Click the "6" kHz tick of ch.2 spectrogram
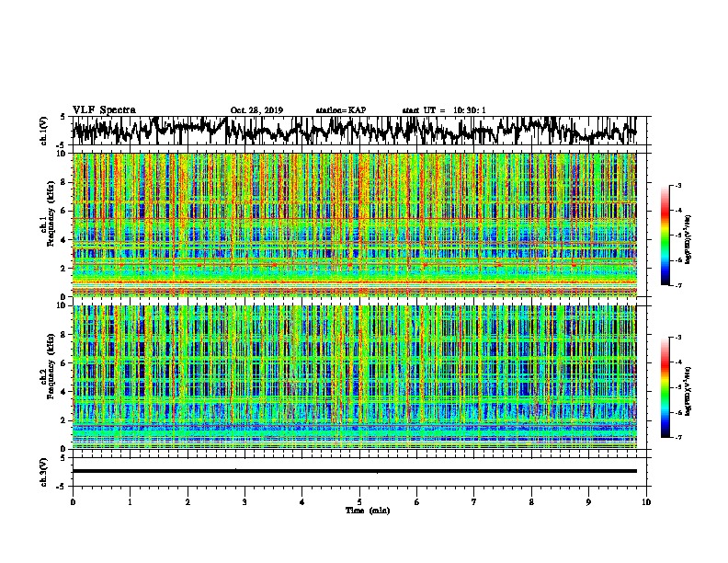Screen dimensions: 728x563 pyautogui.click(x=64, y=363)
